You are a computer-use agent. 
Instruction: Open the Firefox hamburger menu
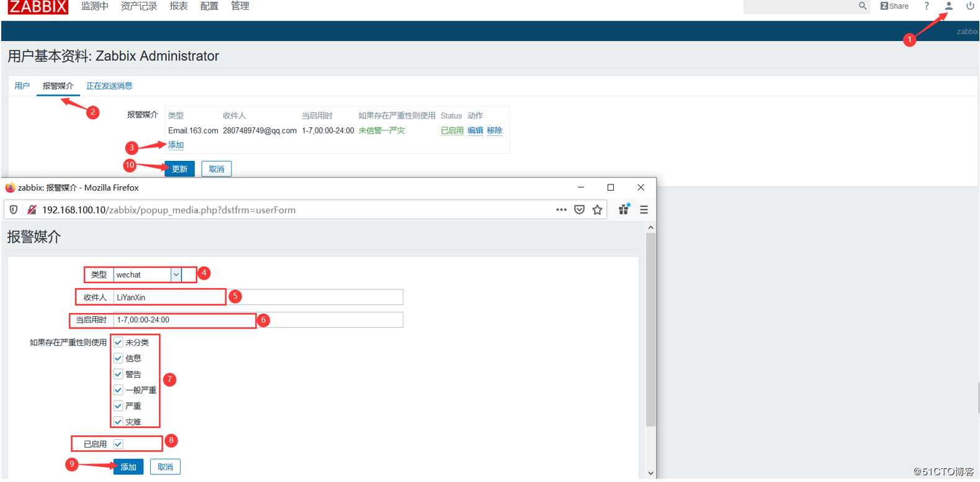point(644,210)
